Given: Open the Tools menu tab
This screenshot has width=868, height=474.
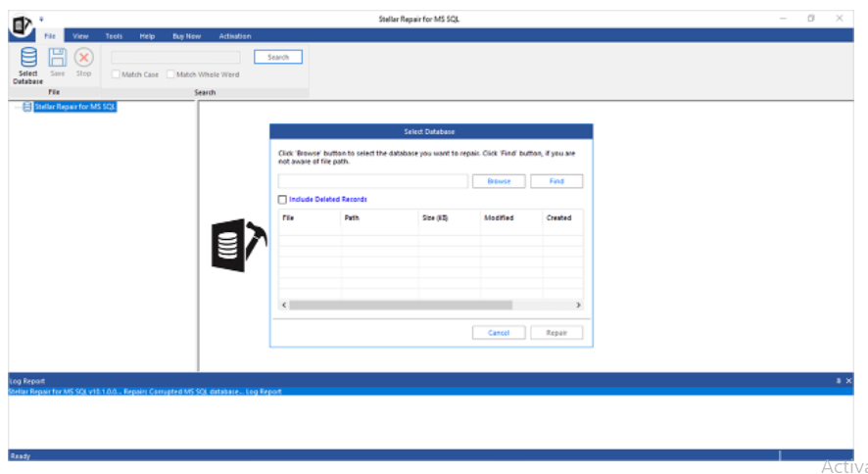Looking at the screenshot, I should 114,36.
